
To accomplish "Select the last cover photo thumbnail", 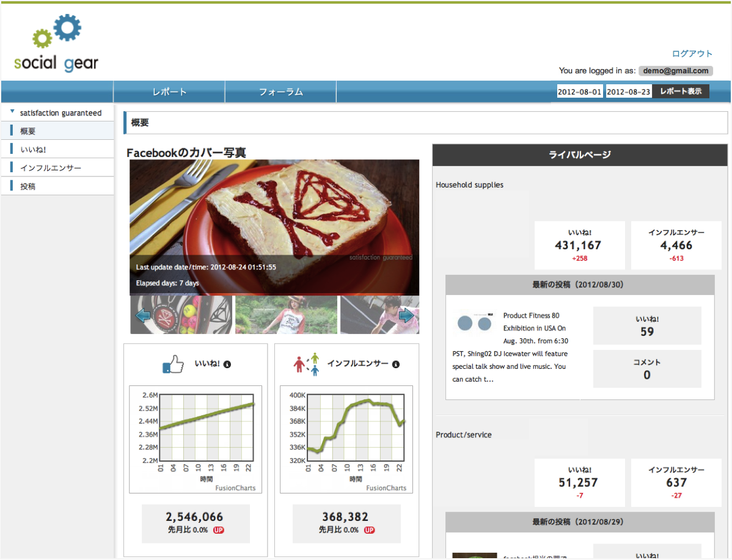I will (379, 315).
